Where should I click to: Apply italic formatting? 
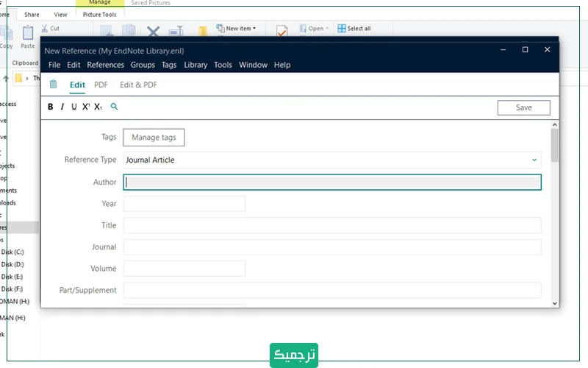(62, 107)
